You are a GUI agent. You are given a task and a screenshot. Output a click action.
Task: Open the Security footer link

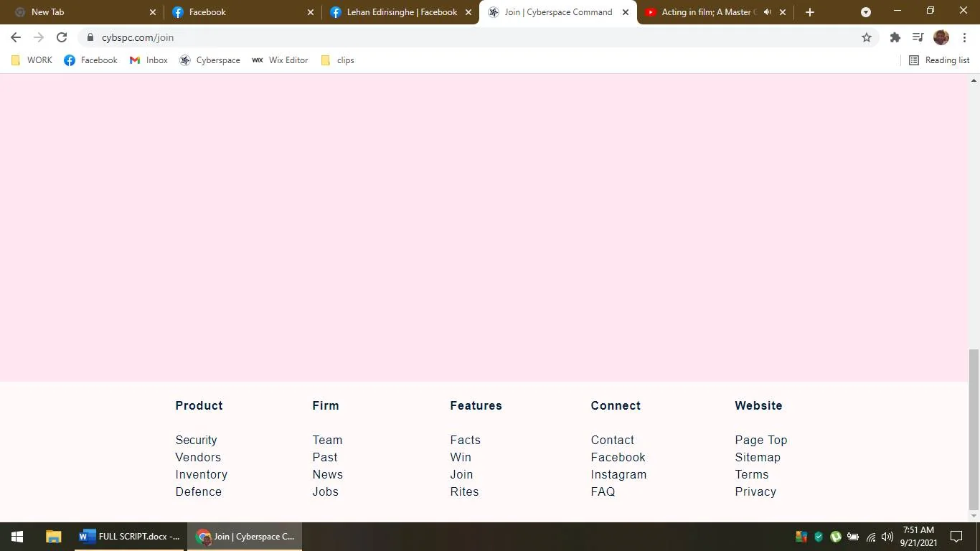196,440
